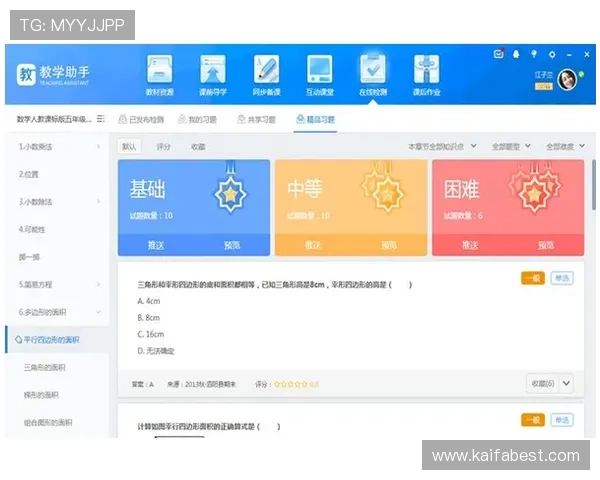600x480 pixels.
Task: Select the 在线检测 clipboard icon
Action: tap(373, 69)
